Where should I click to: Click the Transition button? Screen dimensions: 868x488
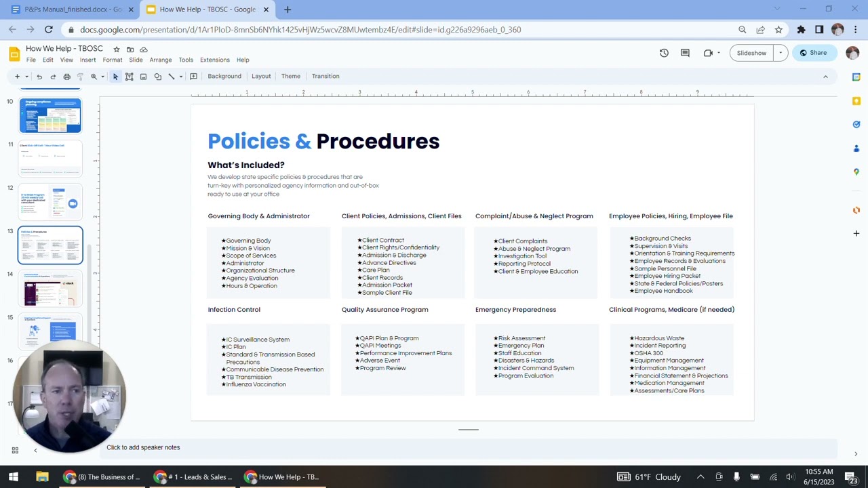[325, 77]
